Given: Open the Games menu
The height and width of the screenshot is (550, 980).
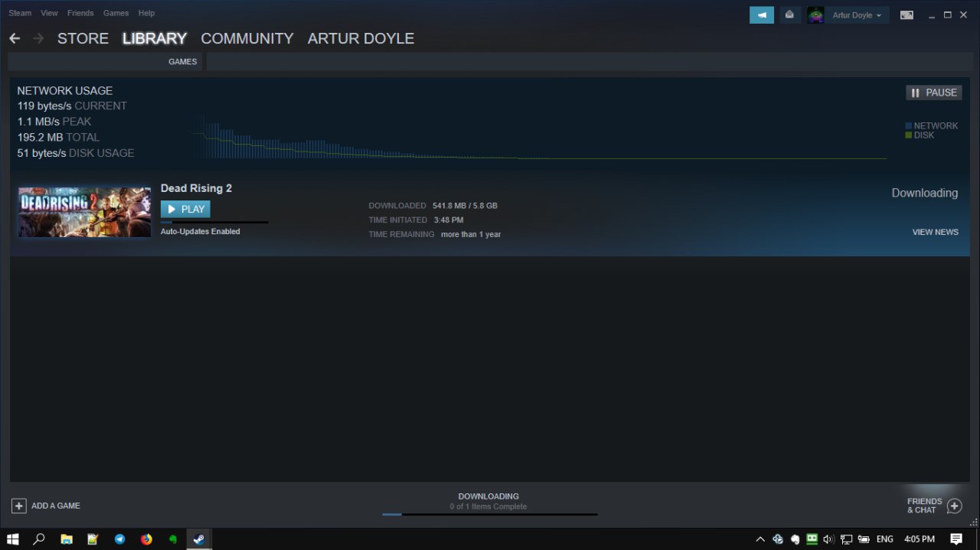Looking at the screenshot, I should pyautogui.click(x=116, y=13).
